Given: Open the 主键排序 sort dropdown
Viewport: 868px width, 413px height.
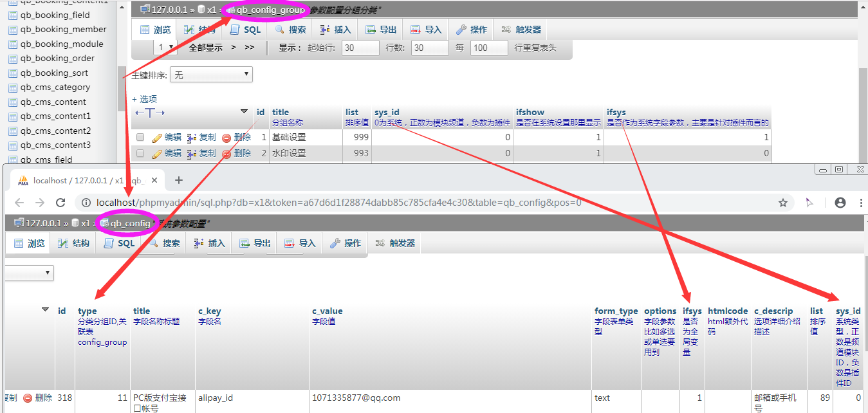Looking at the screenshot, I should pyautogui.click(x=211, y=75).
